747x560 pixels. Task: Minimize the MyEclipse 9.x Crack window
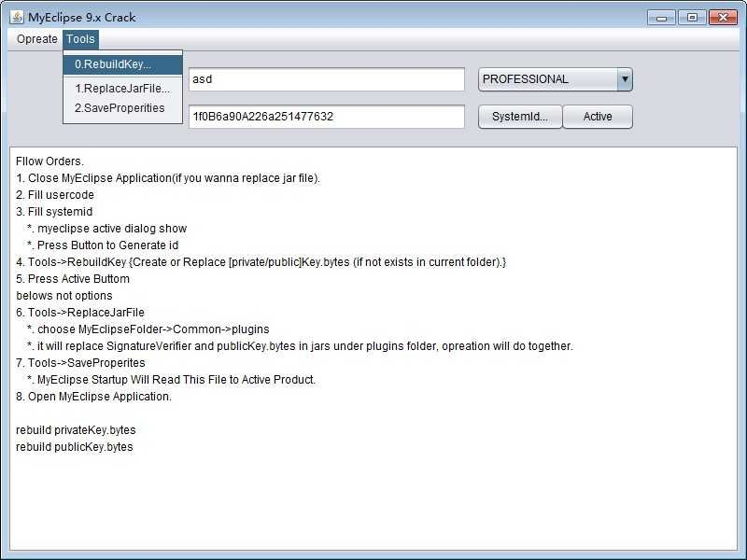pyautogui.click(x=662, y=18)
